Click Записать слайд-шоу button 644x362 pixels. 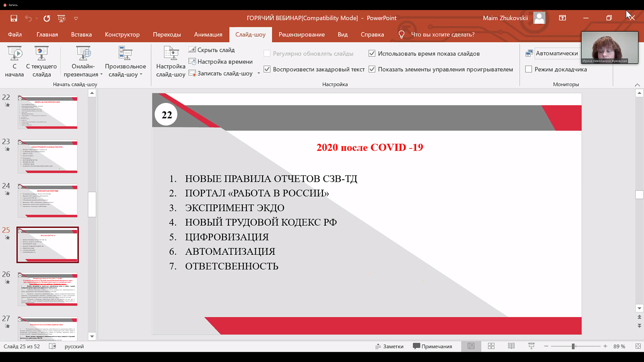click(x=221, y=73)
